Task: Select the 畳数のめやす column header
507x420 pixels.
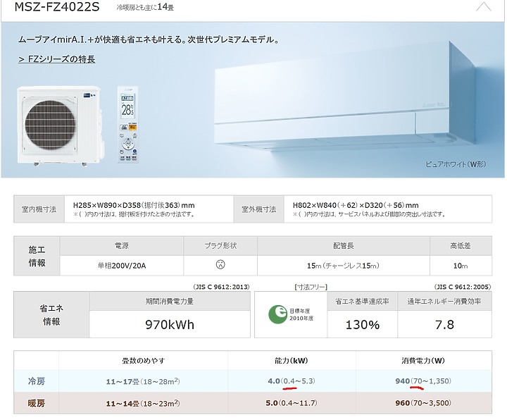Action: point(143,361)
